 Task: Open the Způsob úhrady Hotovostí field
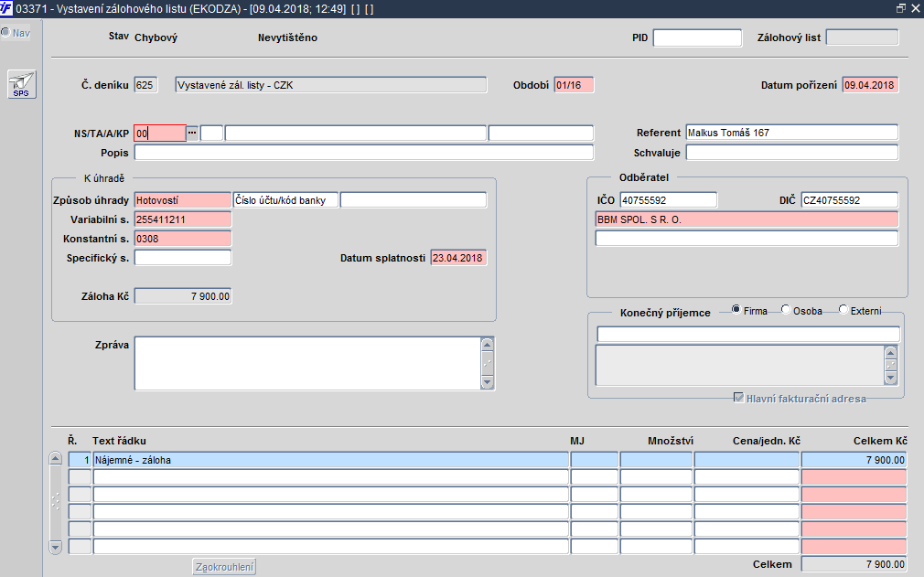point(183,200)
